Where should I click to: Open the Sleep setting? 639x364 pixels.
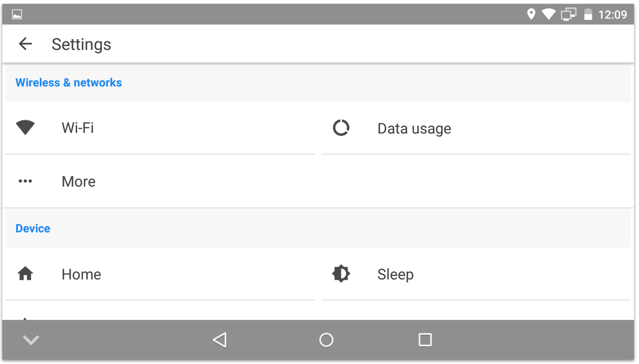tap(476, 274)
